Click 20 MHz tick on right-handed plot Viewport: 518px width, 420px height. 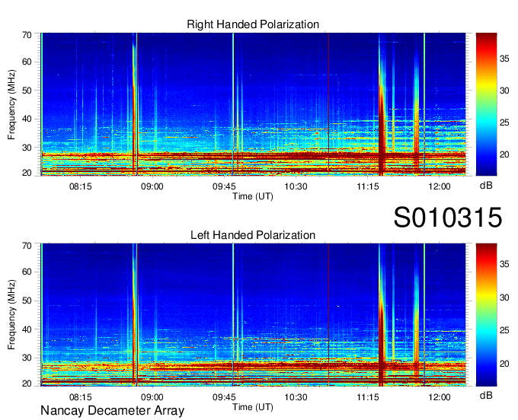[27, 173]
